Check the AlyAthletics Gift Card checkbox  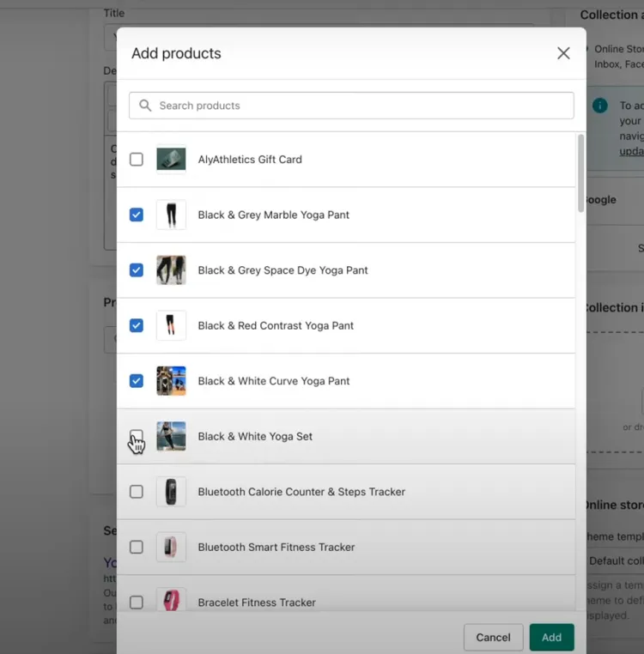click(x=137, y=160)
